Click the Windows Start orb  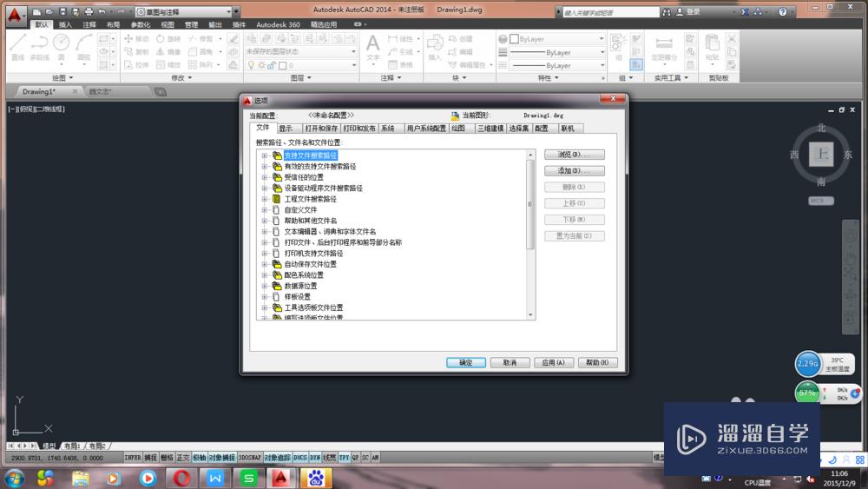pos(14,478)
